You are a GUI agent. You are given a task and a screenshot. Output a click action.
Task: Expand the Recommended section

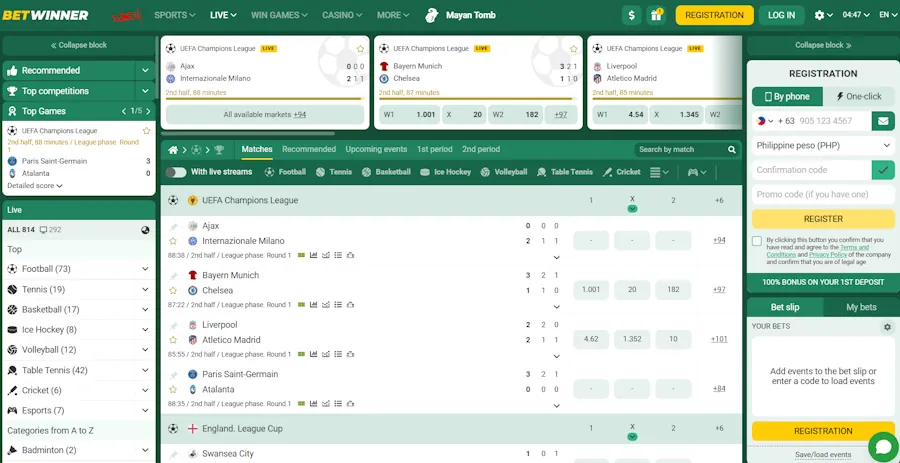pyautogui.click(x=145, y=71)
